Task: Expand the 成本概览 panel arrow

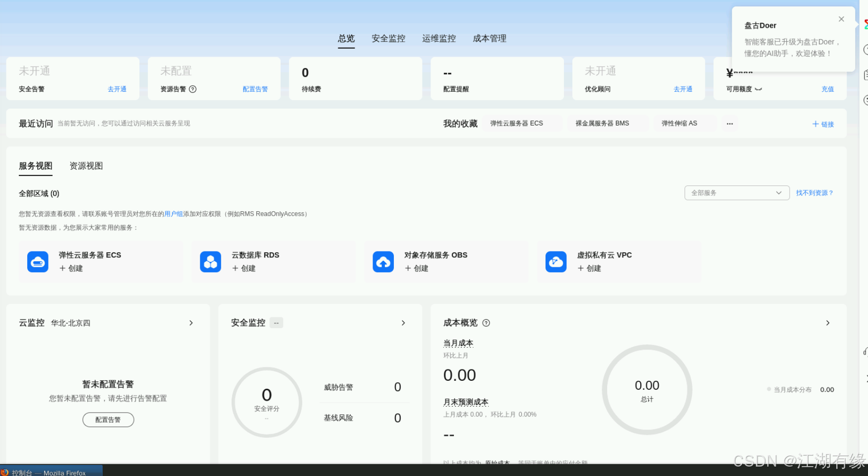Action: pos(828,323)
